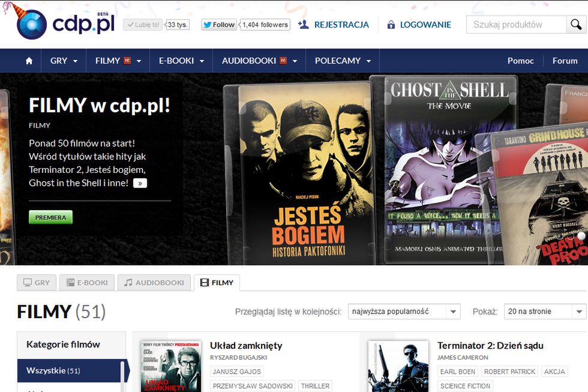Click the music note icon on AUDIOBOOKI tab
This screenshot has width=588, height=392.
[x=128, y=283]
